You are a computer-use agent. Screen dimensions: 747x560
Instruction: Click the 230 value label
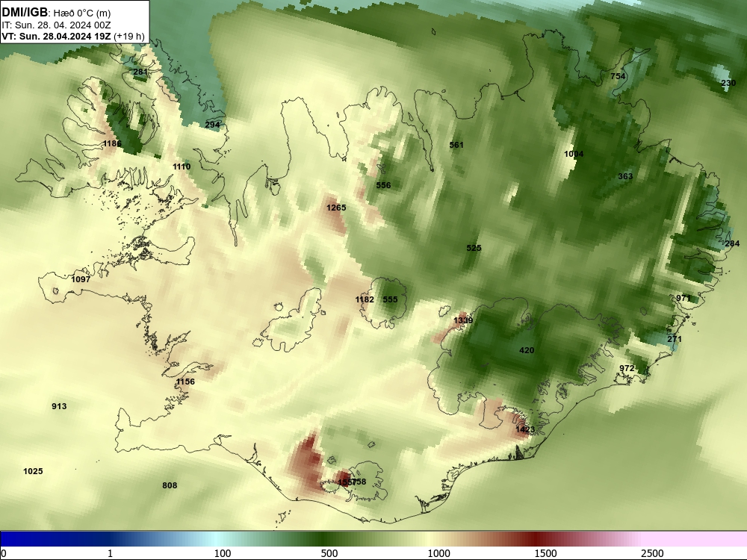pos(728,83)
